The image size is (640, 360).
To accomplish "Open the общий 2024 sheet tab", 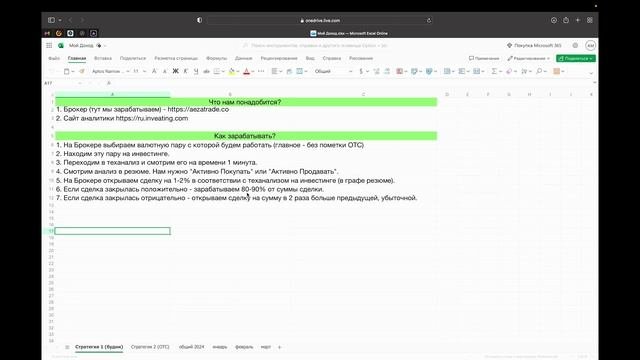I will coord(191,347).
